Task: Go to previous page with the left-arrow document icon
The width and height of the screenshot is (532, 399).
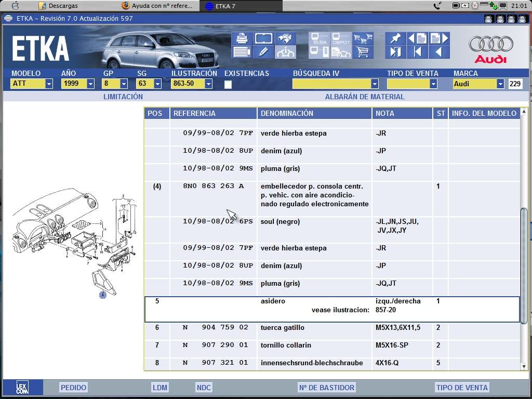Action: pos(417,38)
